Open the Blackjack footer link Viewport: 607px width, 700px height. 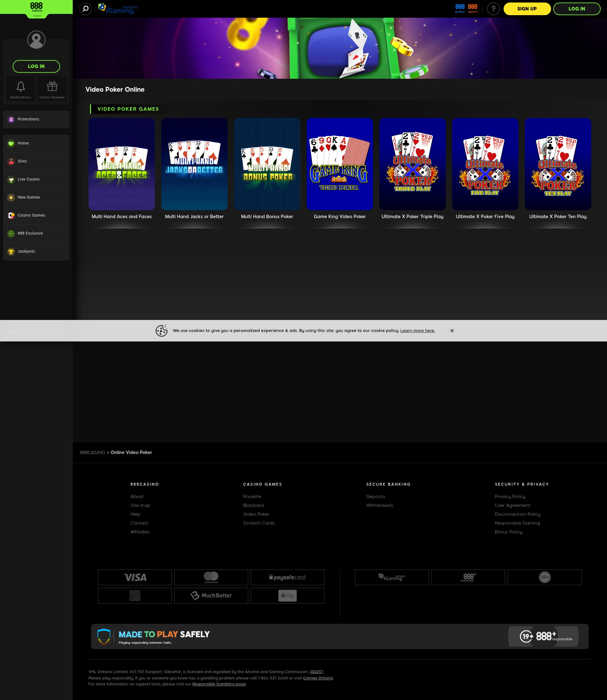tap(254, 505)
